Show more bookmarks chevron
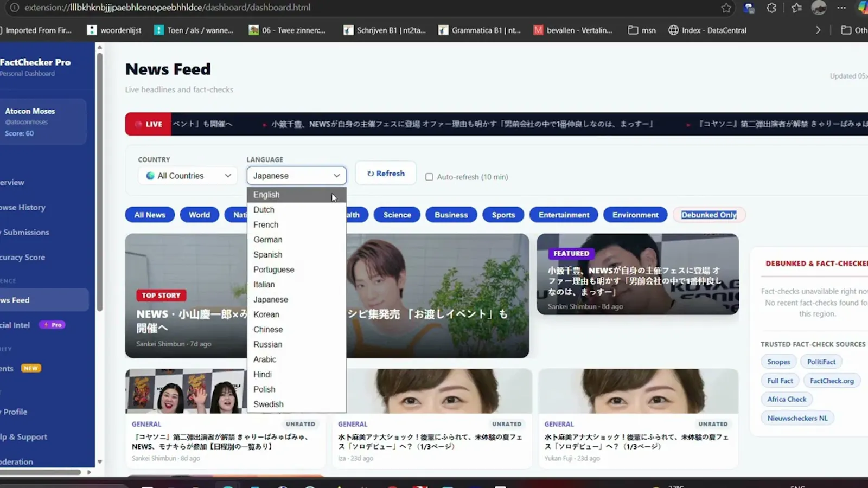 [818, 30]
